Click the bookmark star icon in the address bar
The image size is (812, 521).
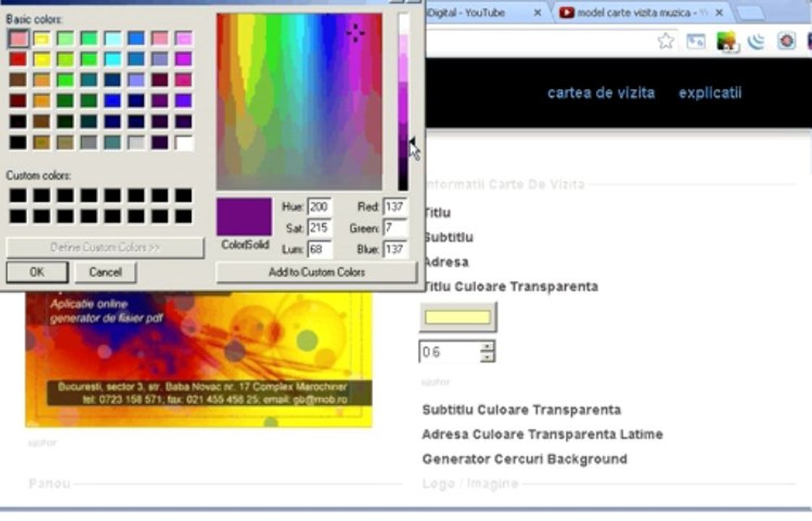point(666,41)
